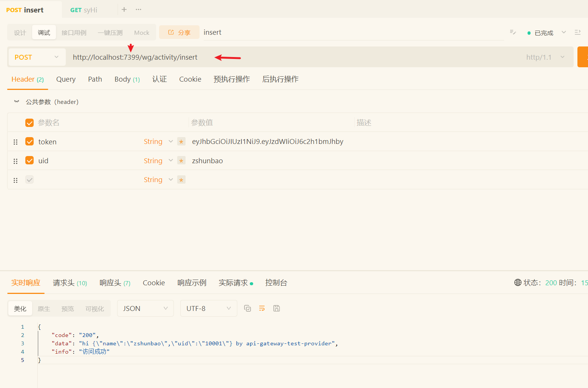Click the save response icon

tap(277, 308)
